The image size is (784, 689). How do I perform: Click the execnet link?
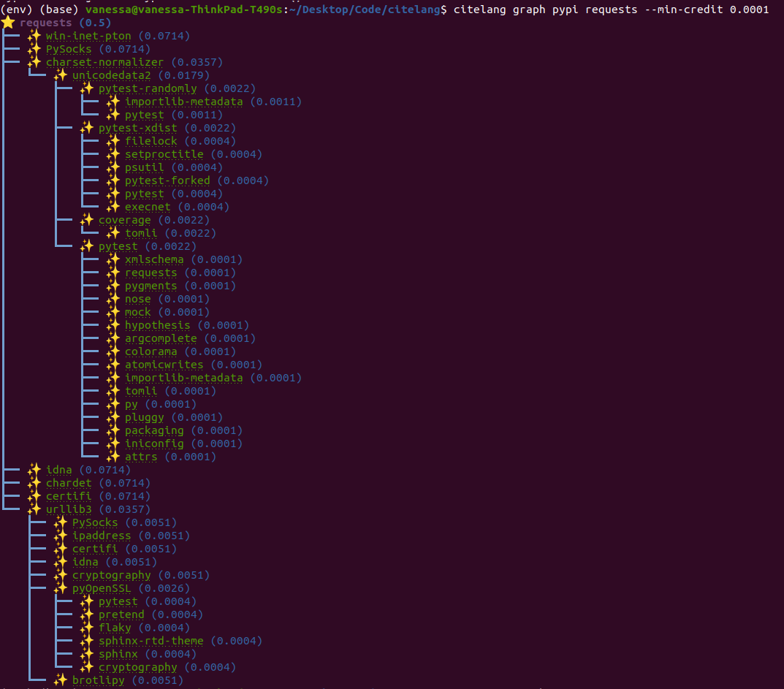(148, 207)
